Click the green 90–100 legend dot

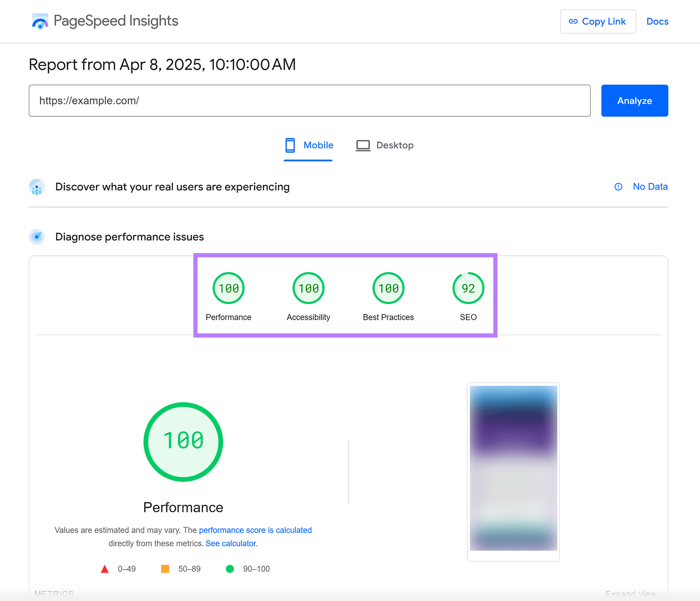(230, 569)
